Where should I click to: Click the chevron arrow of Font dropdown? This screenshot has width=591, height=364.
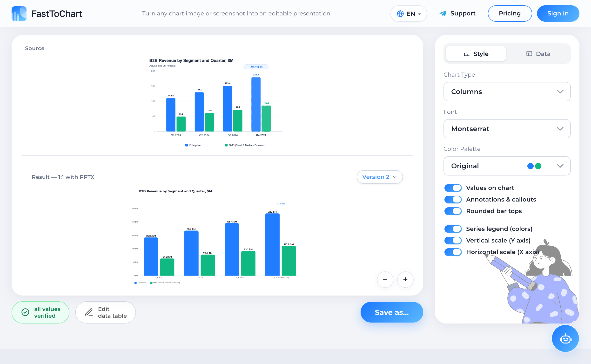pos(560,129)
